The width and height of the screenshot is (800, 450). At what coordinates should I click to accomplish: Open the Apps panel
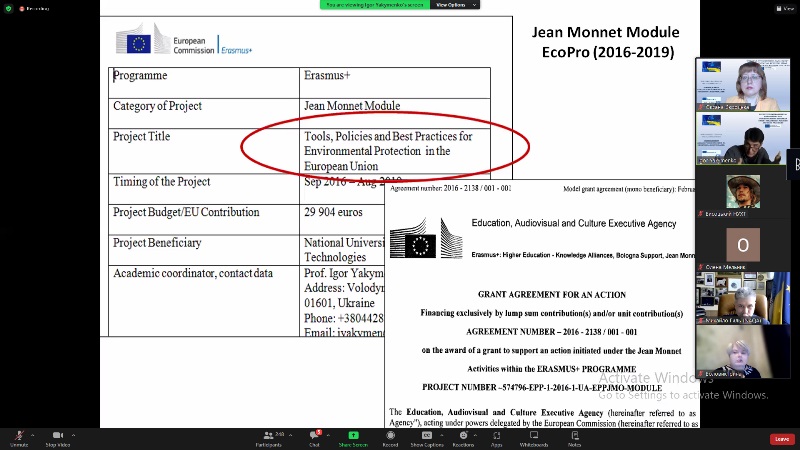(496, 438)
